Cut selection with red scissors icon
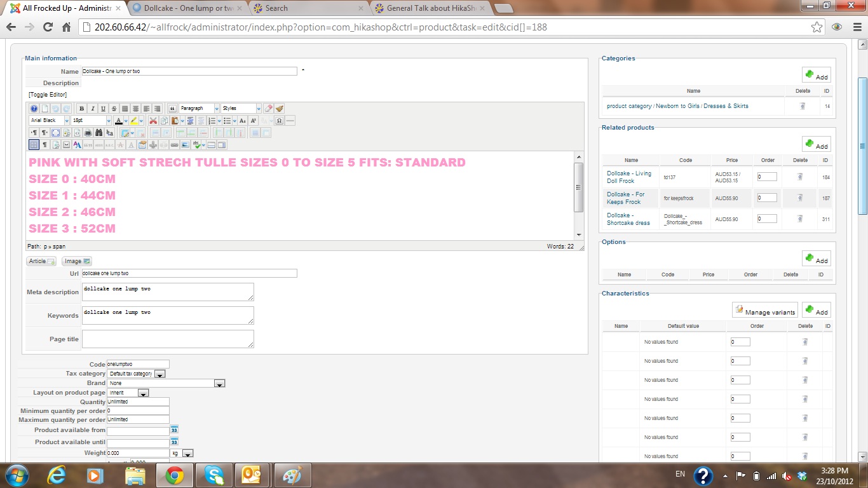868x488 pixels. coord(153,121)
